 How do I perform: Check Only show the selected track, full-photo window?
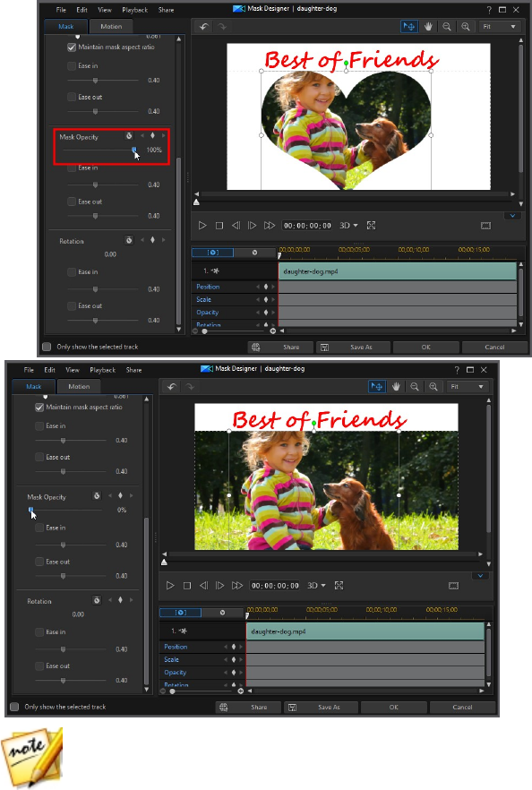click(14, 707)
